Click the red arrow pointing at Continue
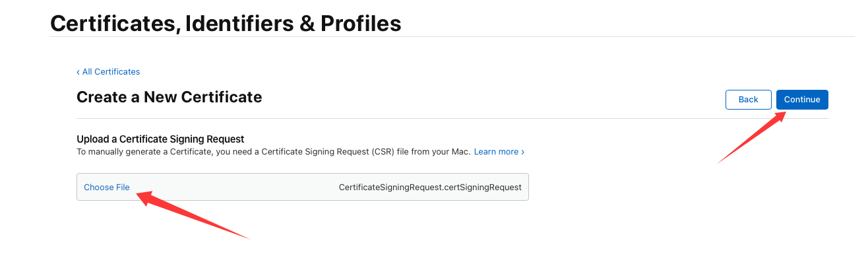868x278 pixels. [752, 138]
